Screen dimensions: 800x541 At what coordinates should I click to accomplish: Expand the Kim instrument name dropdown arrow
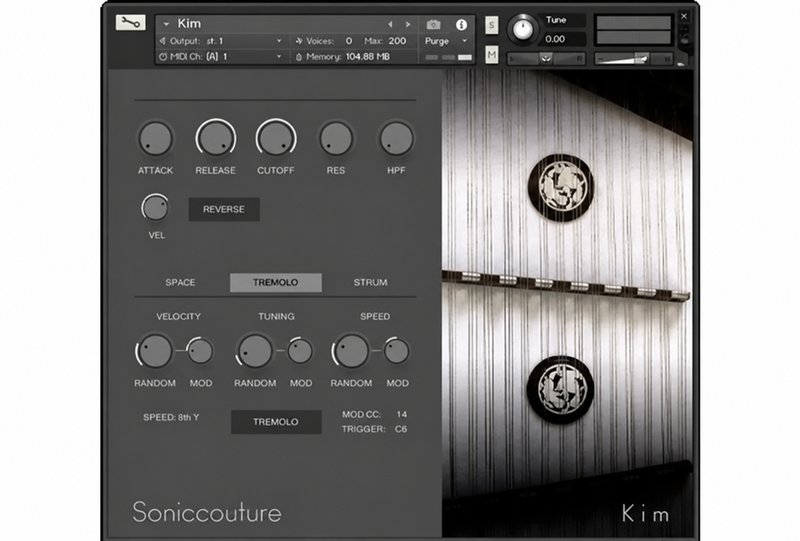[x=166, y=24]
